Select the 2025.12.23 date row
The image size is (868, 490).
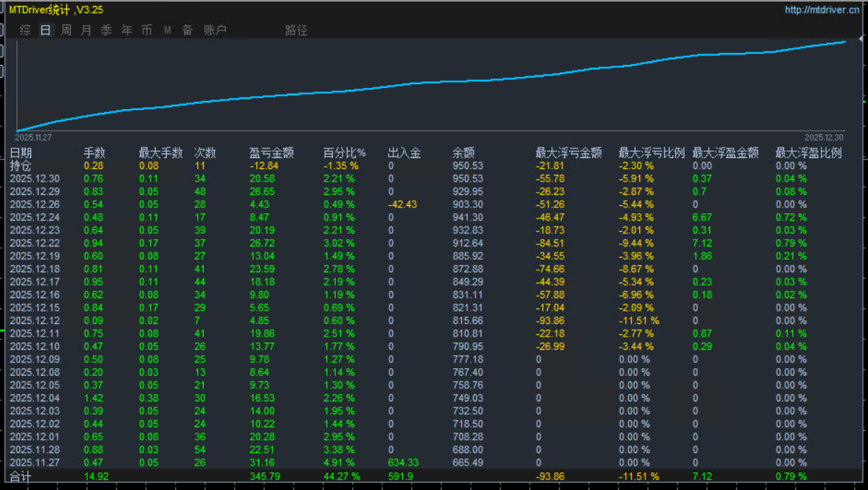point(434,230)
